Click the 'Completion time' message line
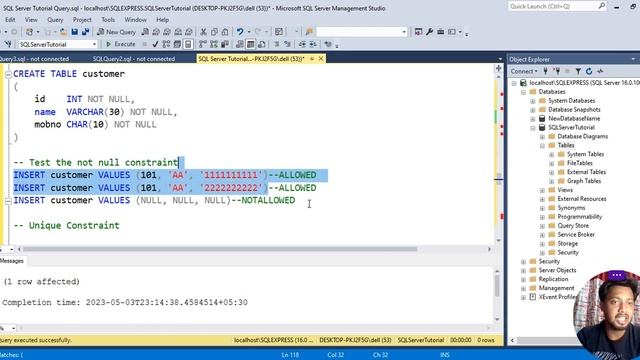 125,302
